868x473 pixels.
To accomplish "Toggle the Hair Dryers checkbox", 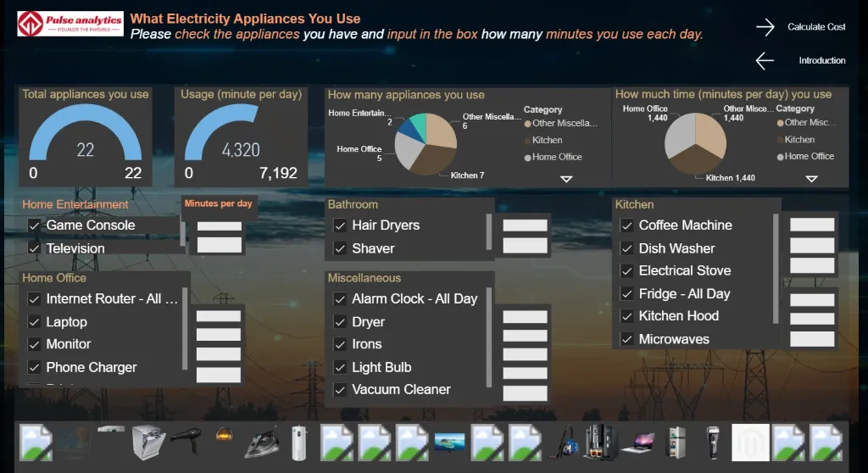I will 340,225.
